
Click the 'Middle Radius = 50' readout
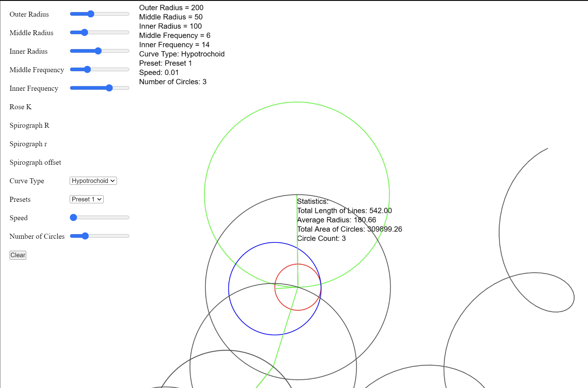(x=171, y=17)
